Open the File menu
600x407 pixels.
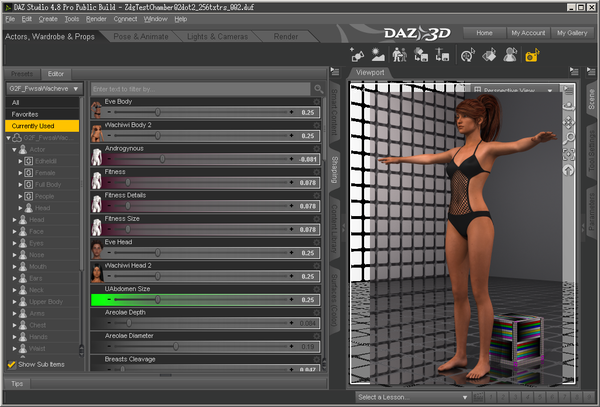click(10, 19)
